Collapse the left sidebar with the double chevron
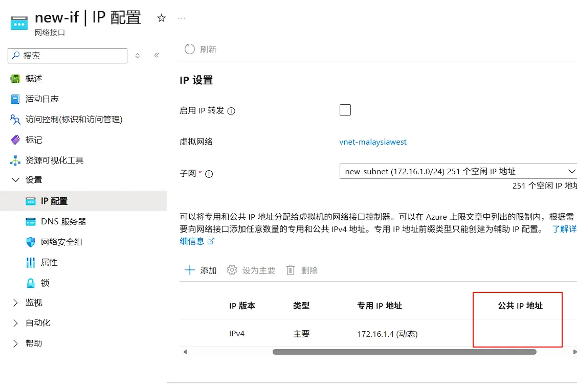Screen dimensions: 577x392 coord(157,56)
